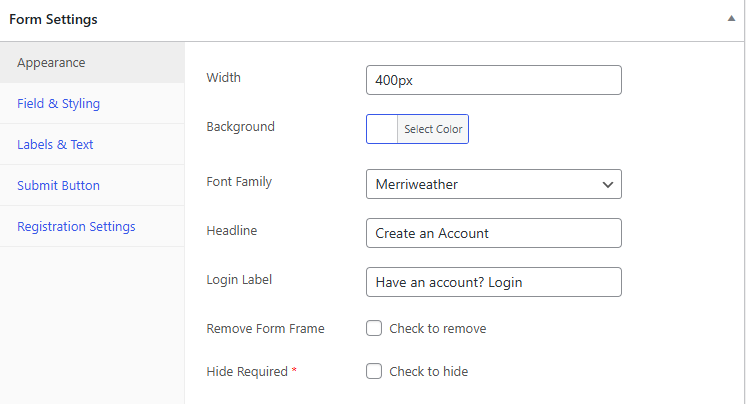Click the 'Check to remove' label

pos(438,328)
